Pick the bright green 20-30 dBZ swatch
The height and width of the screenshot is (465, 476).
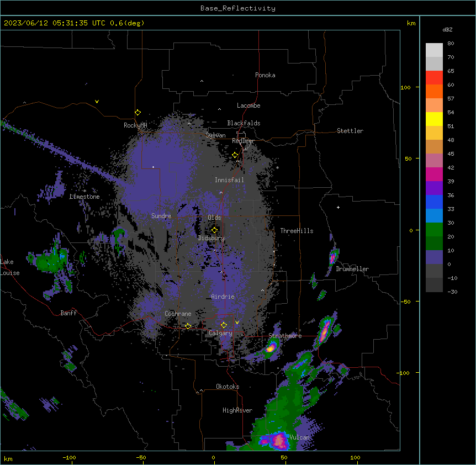(434, 230)
